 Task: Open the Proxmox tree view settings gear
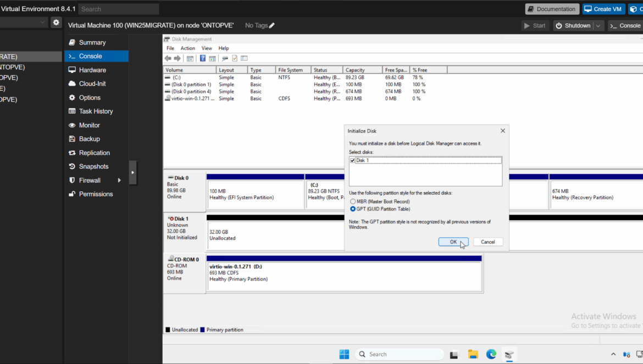pos(56,23)
